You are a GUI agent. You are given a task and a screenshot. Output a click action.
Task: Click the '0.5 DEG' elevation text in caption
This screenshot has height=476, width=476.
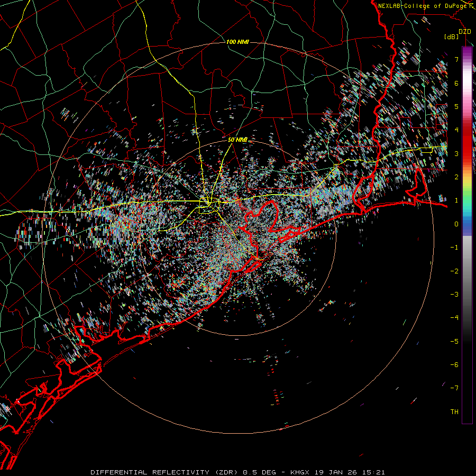[259, 472]
